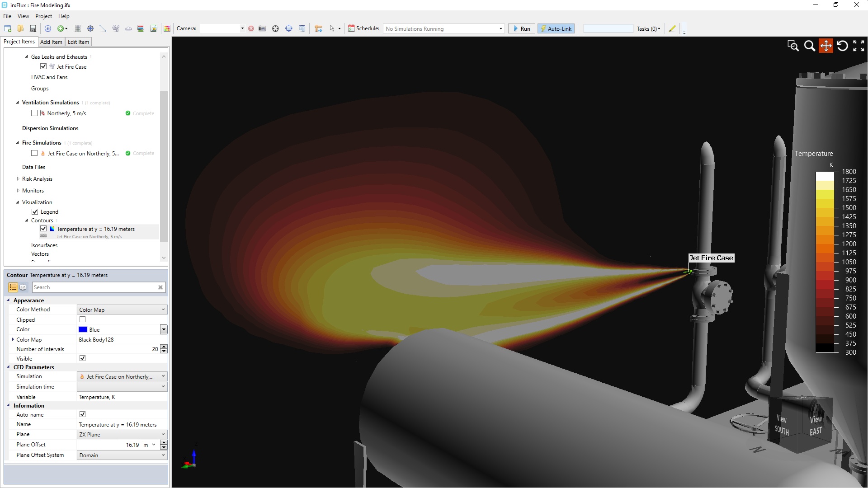Open the File menu

(x=7, y=16)
